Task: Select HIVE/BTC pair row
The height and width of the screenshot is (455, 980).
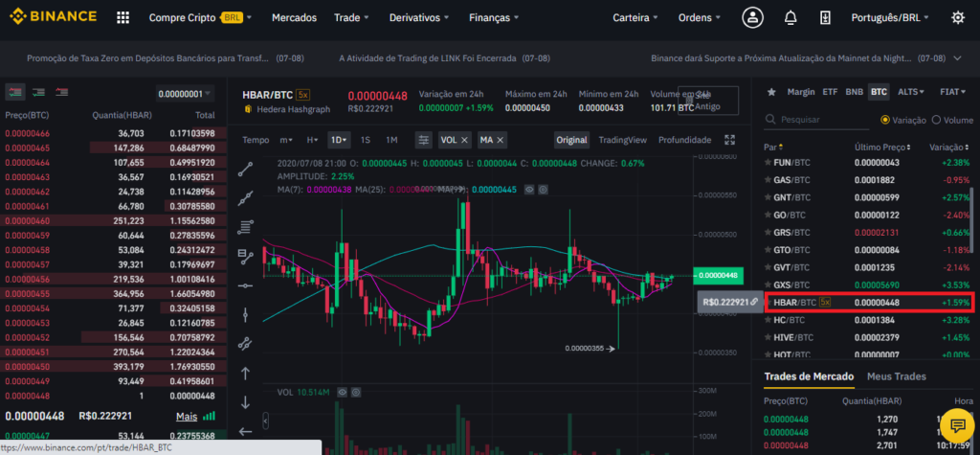Action: point(868,337)
